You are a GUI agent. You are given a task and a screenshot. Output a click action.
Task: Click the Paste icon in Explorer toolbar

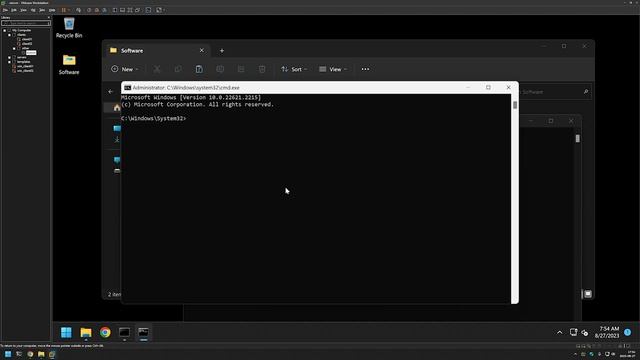click(199, 69)
